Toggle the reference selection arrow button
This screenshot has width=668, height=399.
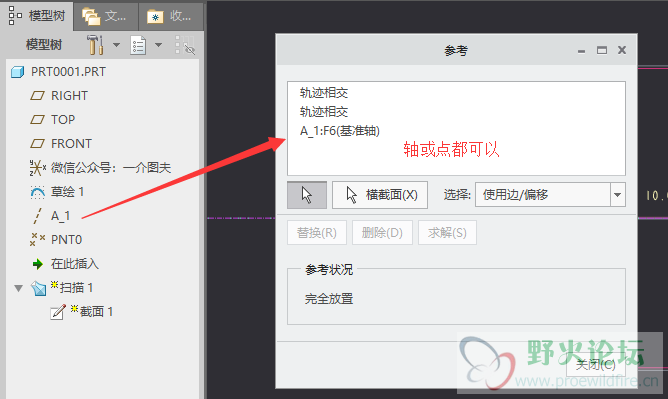pyautogui.click(x=307, y=195)
